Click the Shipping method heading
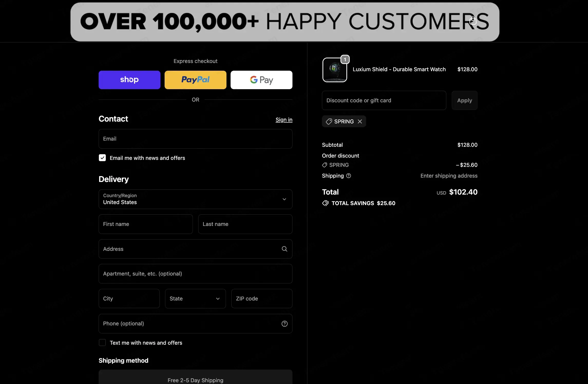The image size is (588, 384). [x=124, y=361]
